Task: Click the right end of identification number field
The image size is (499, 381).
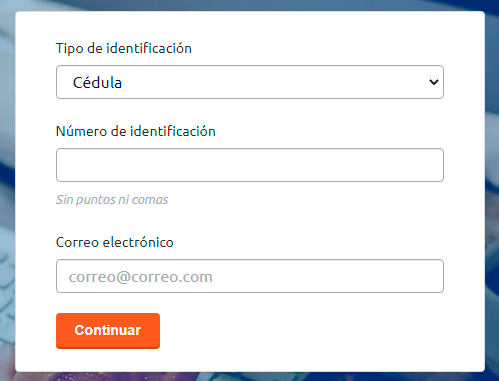Action: click(x=427, y=165)
